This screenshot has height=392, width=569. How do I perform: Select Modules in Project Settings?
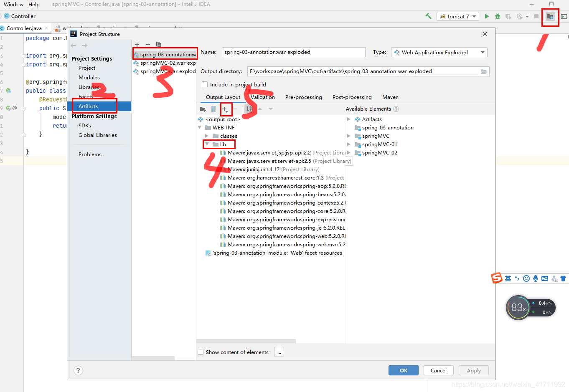point(89,77)
